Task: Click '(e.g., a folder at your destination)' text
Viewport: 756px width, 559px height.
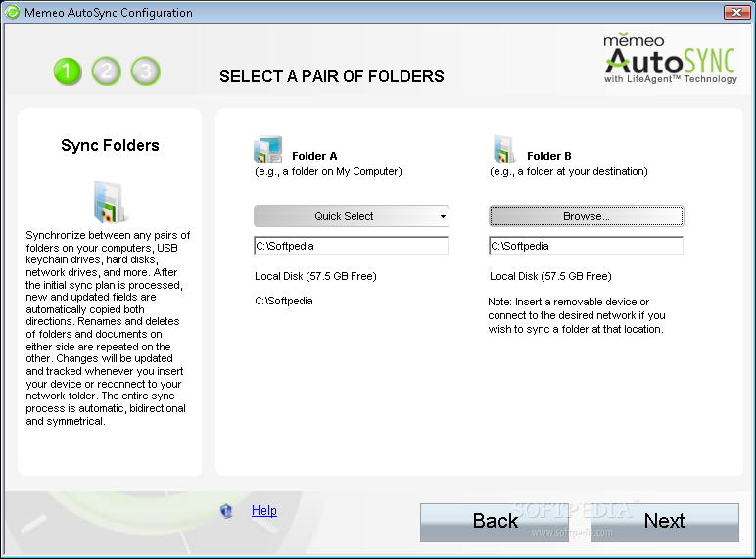Action: click(568, 171)
